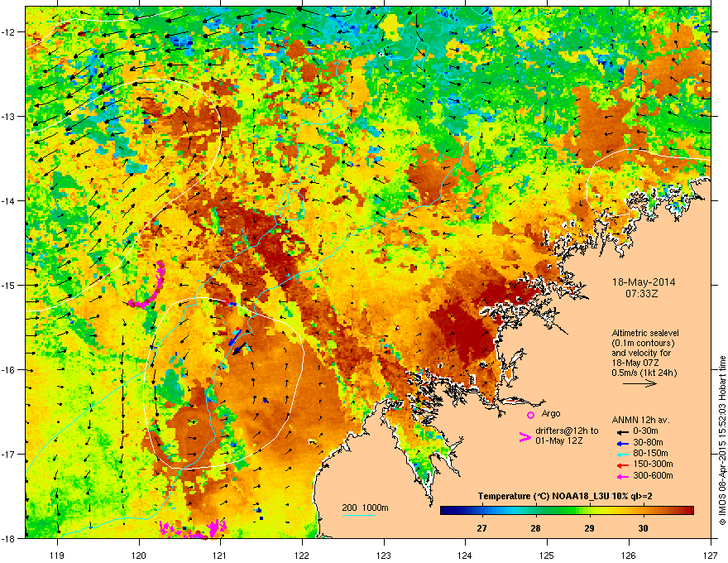Click the '300-600m' depth label
The height and width of the screenshot is (563, 728).
653,475
